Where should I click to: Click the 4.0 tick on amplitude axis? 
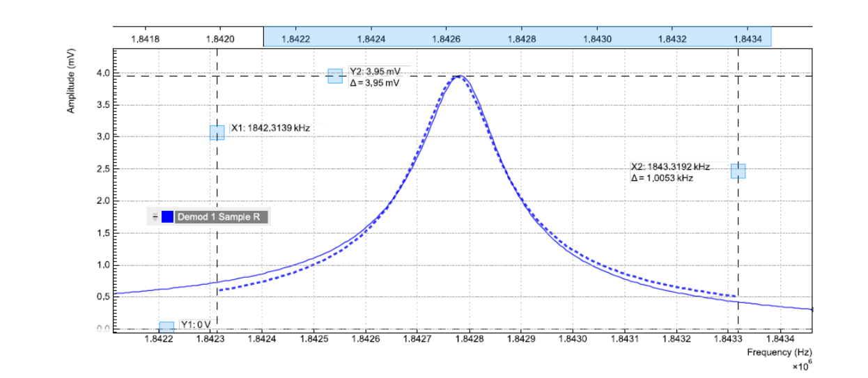[x=102, y=72]
